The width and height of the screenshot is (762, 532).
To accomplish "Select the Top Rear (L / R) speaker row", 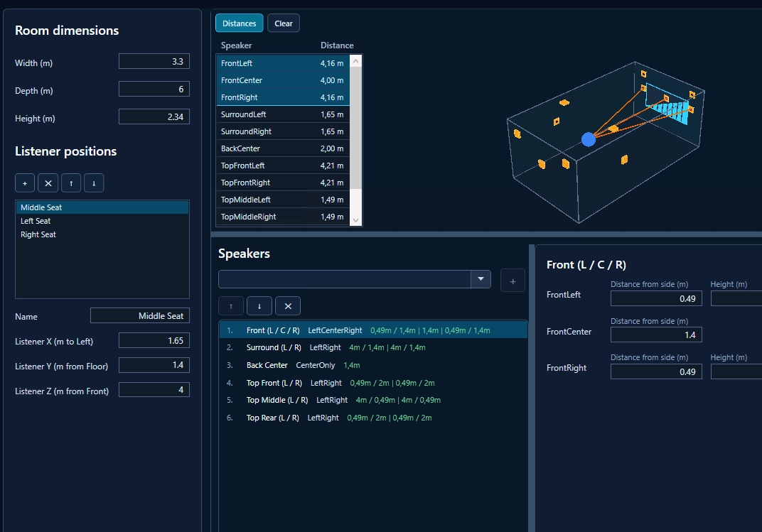I will (373, 418).
